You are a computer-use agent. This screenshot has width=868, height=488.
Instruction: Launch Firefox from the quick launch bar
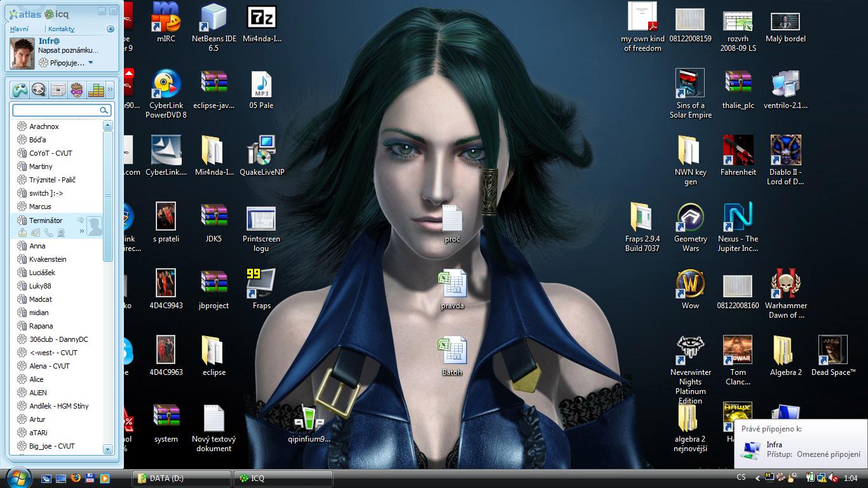point(76,478)
